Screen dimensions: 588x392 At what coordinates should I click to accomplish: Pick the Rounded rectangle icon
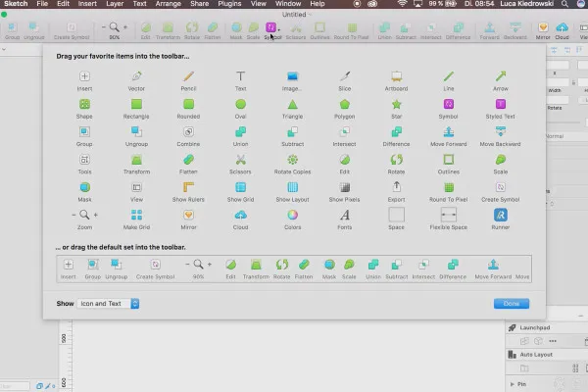(x=188, y=104)
